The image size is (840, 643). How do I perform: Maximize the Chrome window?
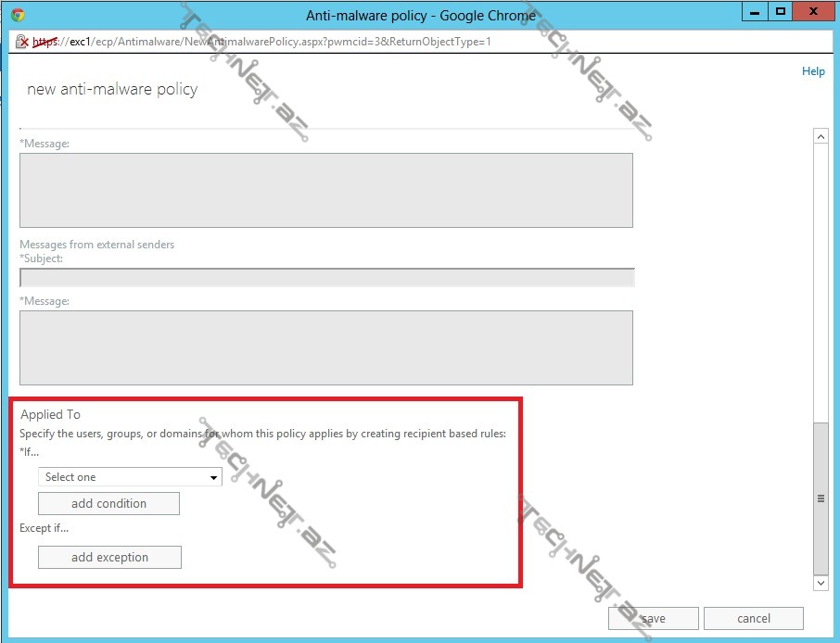781,11
